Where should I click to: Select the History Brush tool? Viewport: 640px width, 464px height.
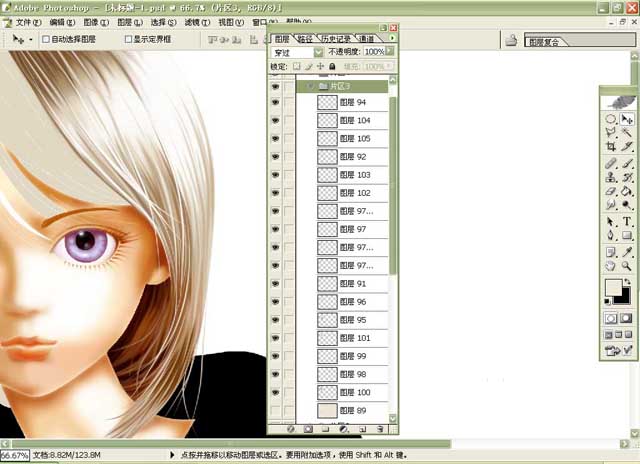coord(627,177)
